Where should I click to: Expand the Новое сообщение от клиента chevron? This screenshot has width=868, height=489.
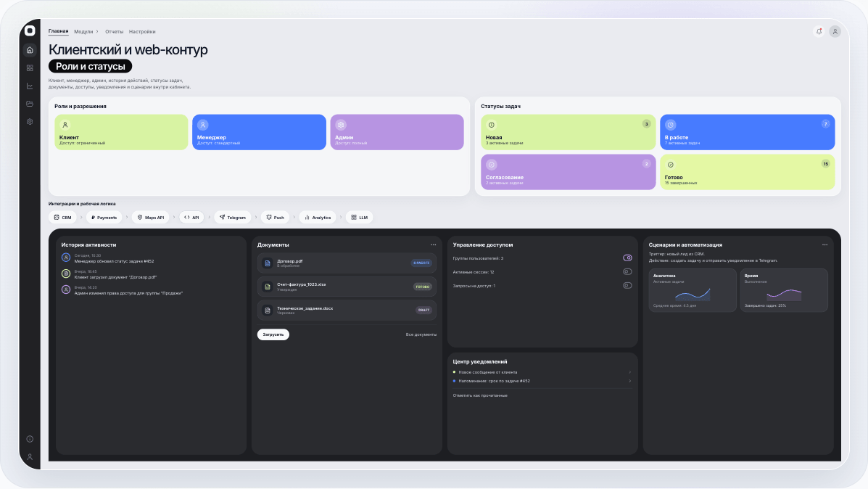[x=629, y=372]
